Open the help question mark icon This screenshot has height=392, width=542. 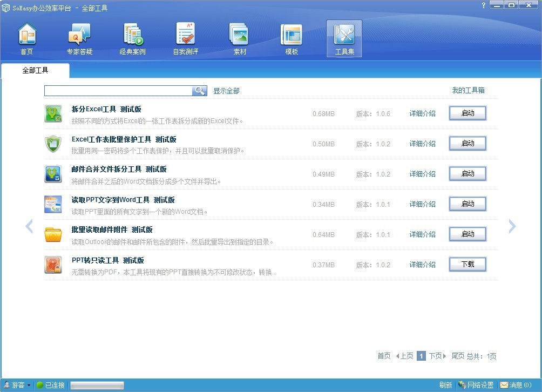click(x=483, y=5)
